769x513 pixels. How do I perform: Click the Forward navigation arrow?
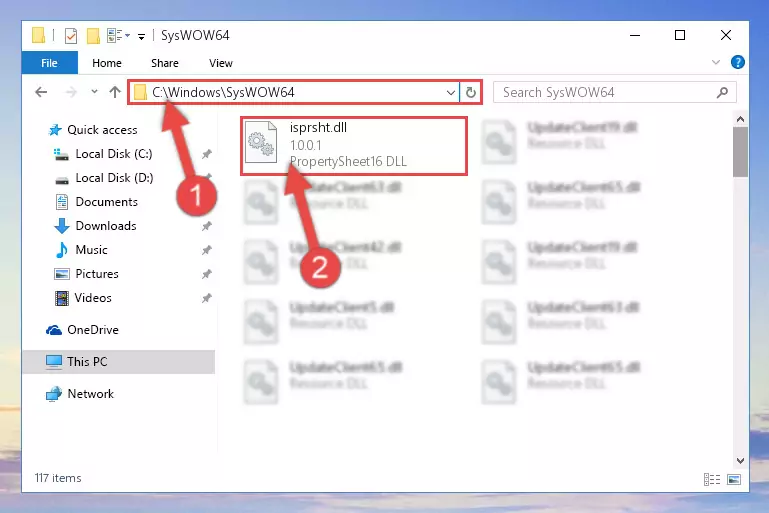(71, 92)
